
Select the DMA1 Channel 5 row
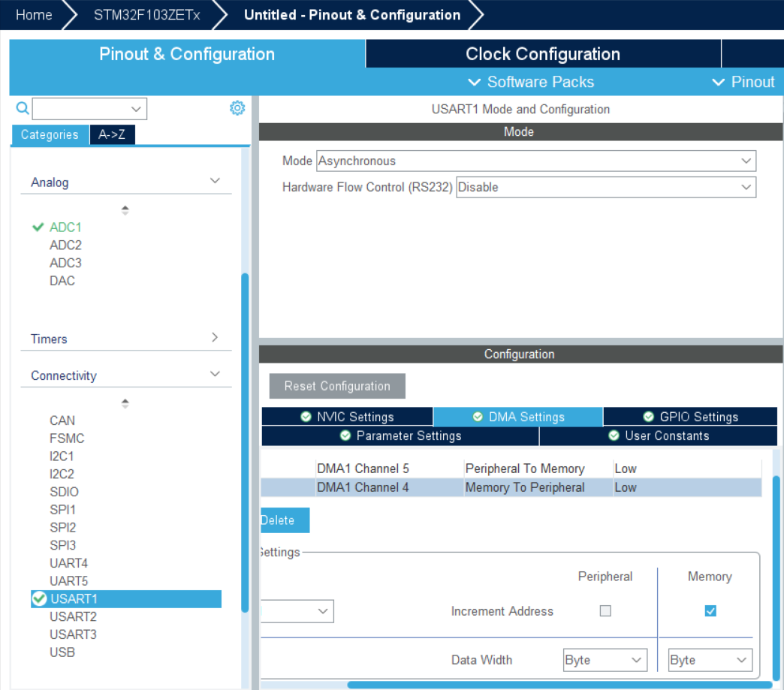(x=511, y=469)
